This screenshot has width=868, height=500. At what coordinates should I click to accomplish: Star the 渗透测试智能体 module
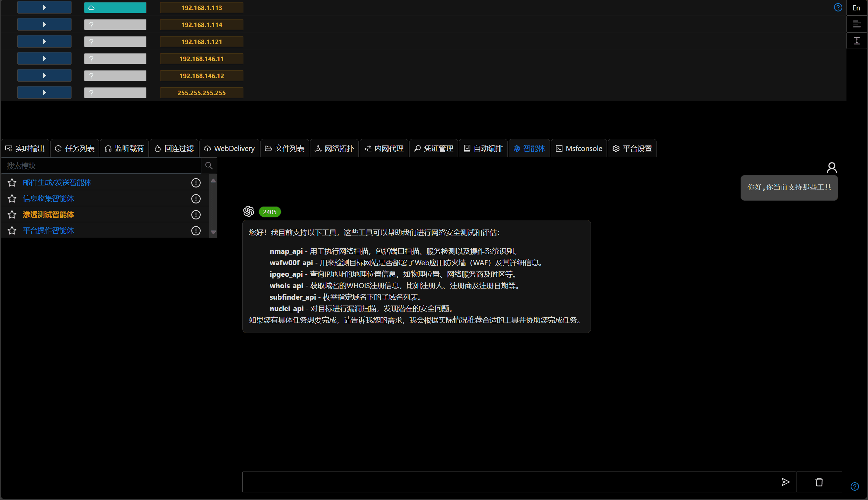click(12, 215)
